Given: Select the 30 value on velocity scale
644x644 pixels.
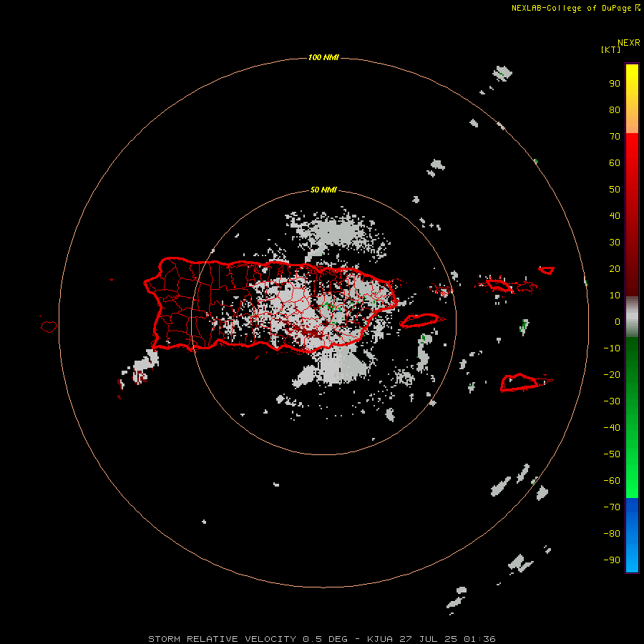Looking at the screenshot, I should coord(615,243).
